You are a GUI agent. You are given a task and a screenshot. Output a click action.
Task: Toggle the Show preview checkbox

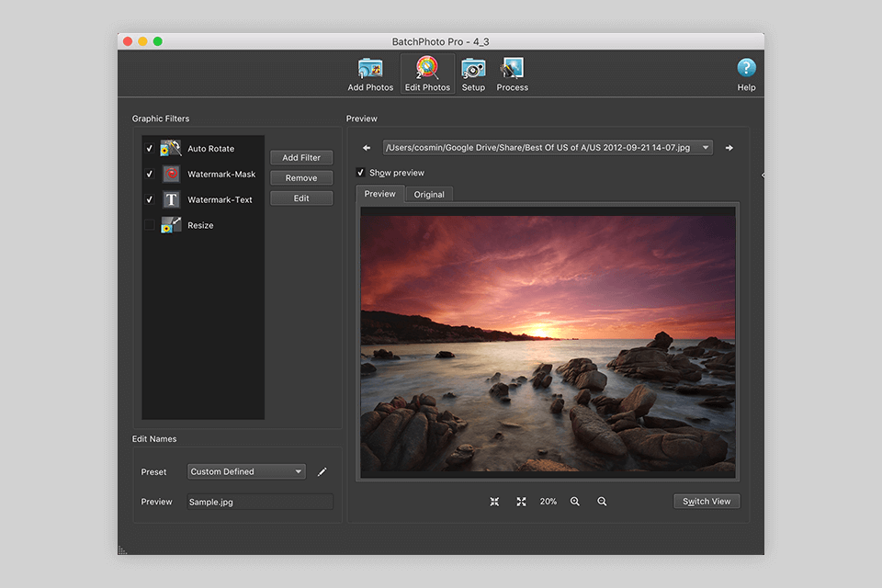tap(360, 173)
